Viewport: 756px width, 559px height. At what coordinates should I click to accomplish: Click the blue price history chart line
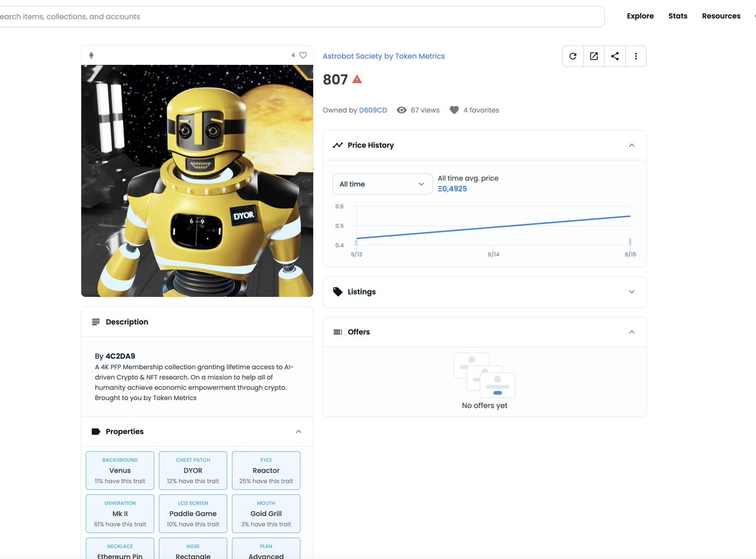[x=493, y=228]
